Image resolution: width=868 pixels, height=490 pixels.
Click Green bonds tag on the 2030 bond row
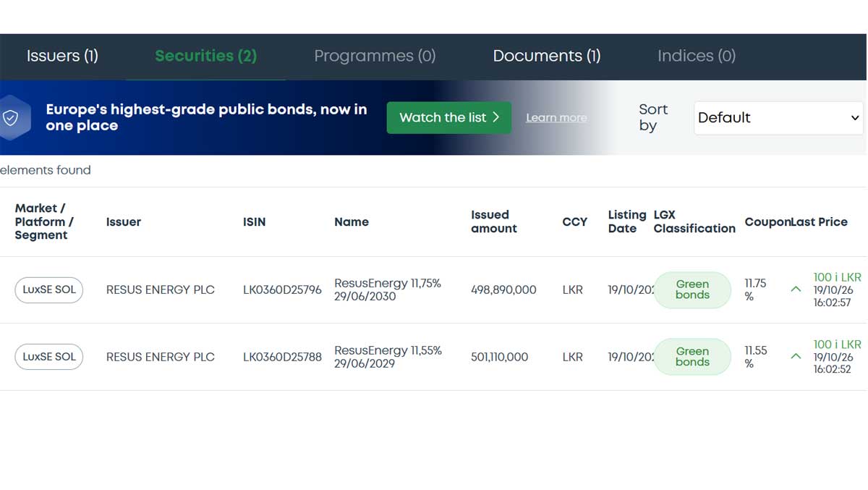(692, 290)
